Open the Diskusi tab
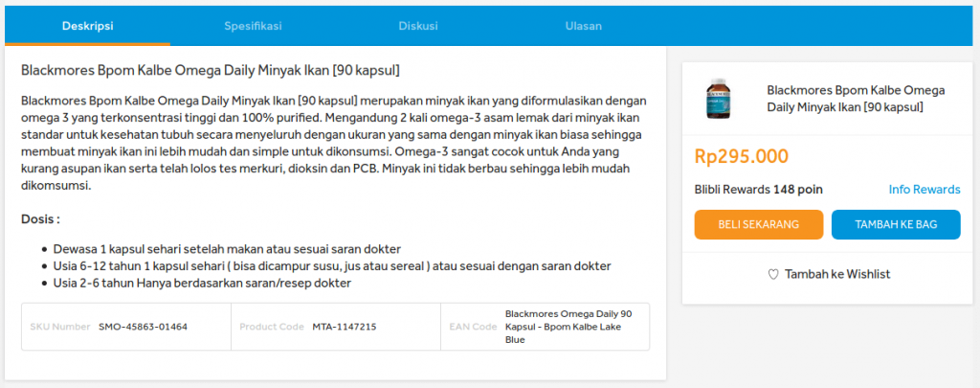The width and height of the screenshot is (980, 388). click(x=418, y=26)
